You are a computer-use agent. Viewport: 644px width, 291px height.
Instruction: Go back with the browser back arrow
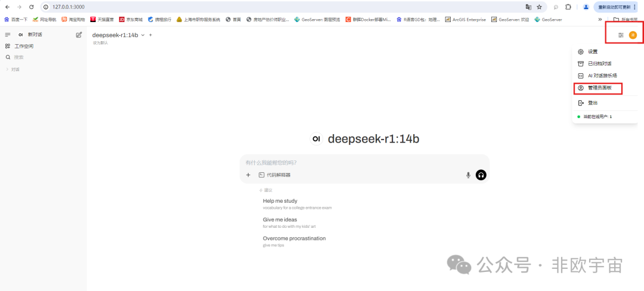tap(7, 7)
